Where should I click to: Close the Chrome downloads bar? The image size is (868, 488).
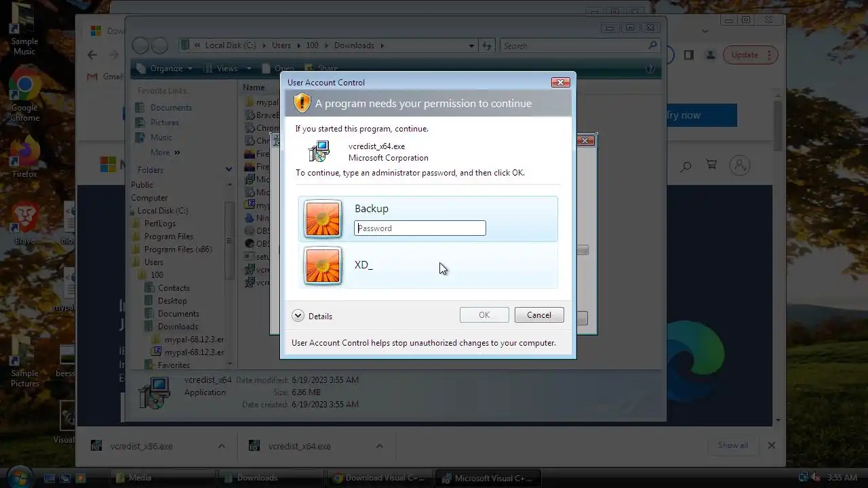pyautogui.click(x=771, y=445)
